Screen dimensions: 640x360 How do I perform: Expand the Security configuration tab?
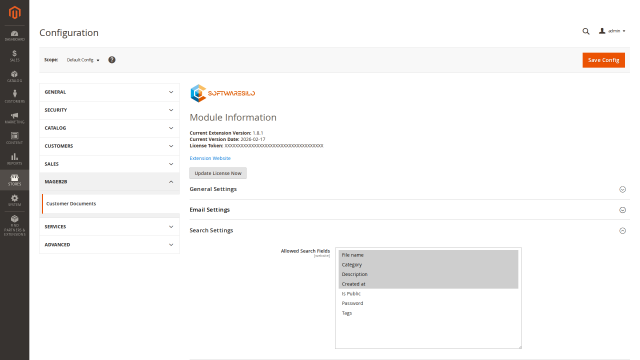pos(109,110)
